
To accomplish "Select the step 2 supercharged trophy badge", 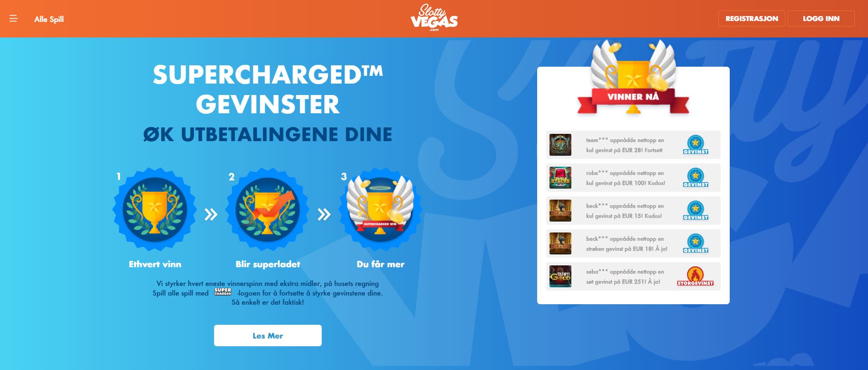I will tap(268, 210).
